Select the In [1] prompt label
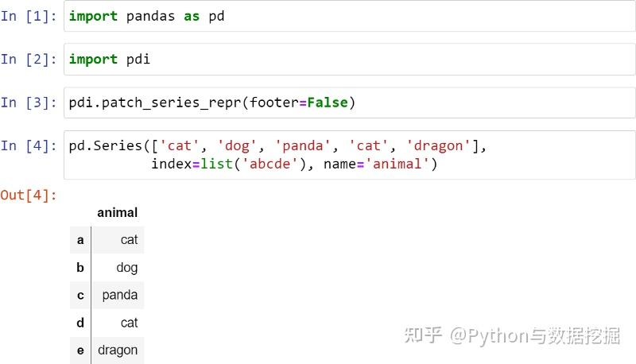Screen dimensions: 636x364 [x=29, y=16]
